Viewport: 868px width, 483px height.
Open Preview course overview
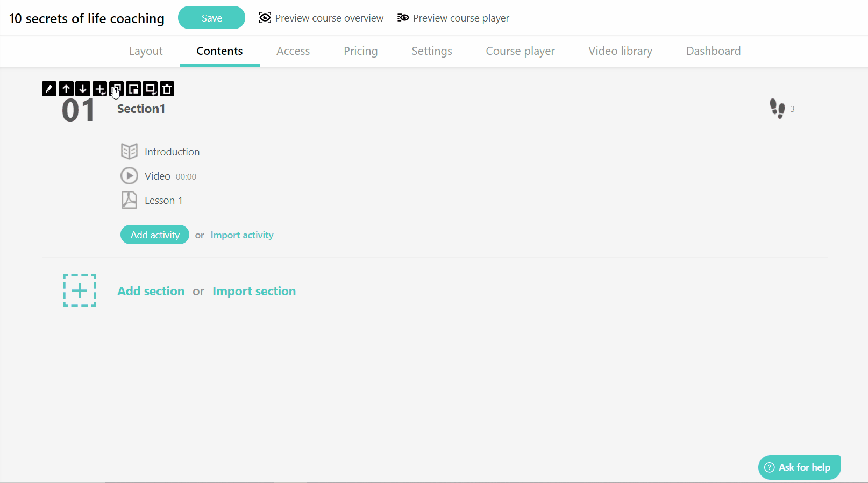coord(321,18)
